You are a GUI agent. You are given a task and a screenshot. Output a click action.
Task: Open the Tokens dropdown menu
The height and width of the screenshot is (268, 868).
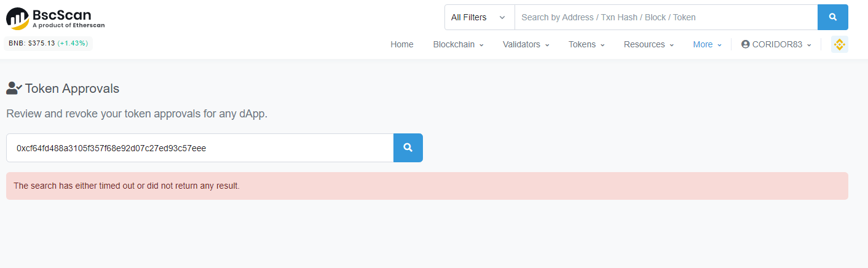(586, 44)
